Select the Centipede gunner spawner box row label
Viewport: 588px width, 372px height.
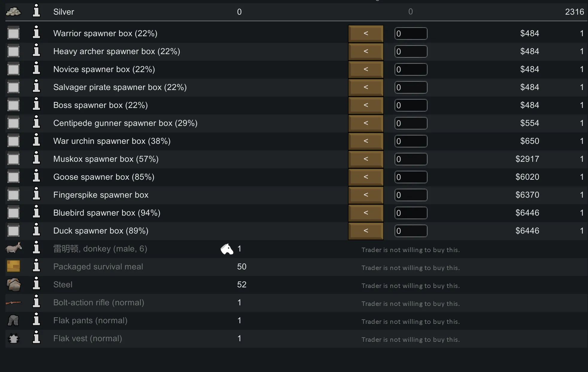pyautogui.click(x=125, y=123)
